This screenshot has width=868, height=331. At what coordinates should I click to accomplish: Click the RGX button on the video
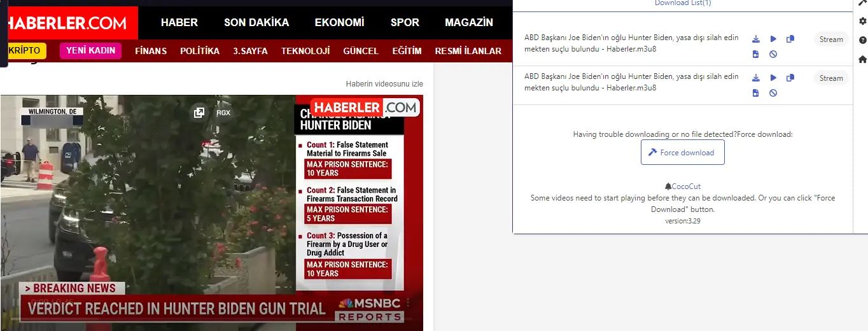point(223,113)
